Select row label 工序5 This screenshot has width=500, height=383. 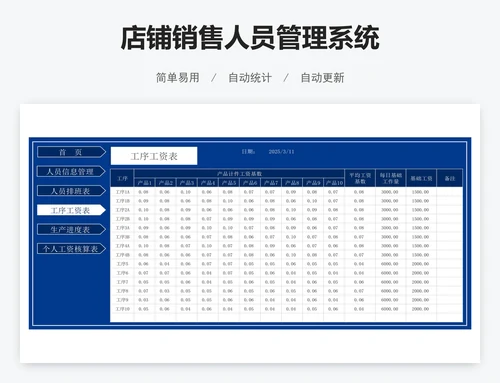(x=122, y=264)
